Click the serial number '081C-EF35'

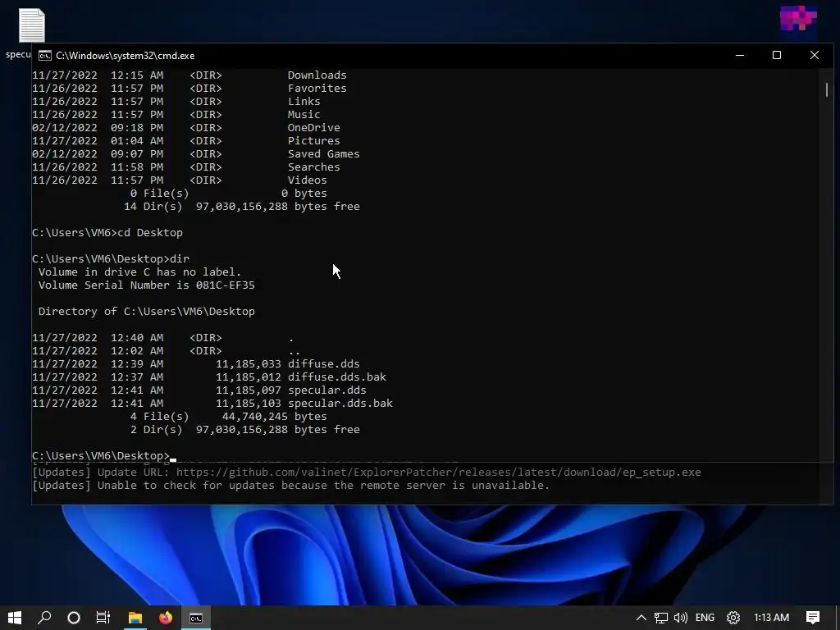(226, 285)
